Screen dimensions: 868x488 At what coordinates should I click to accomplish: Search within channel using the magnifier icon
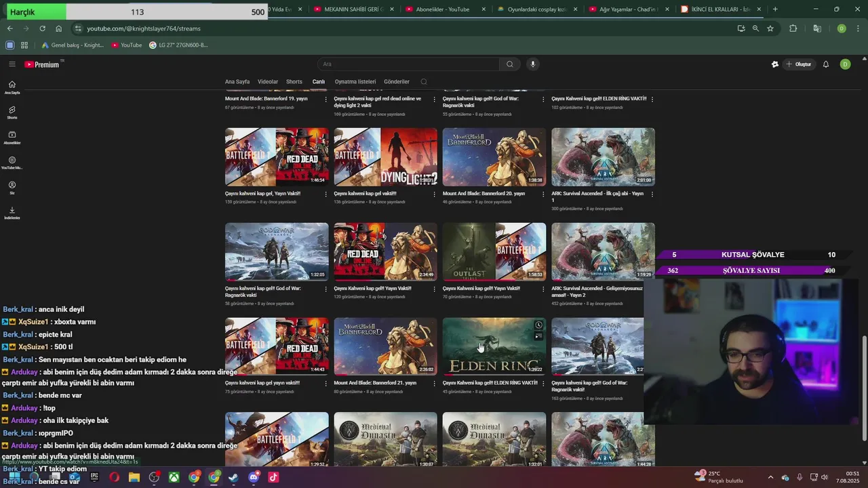coord(424,82)
